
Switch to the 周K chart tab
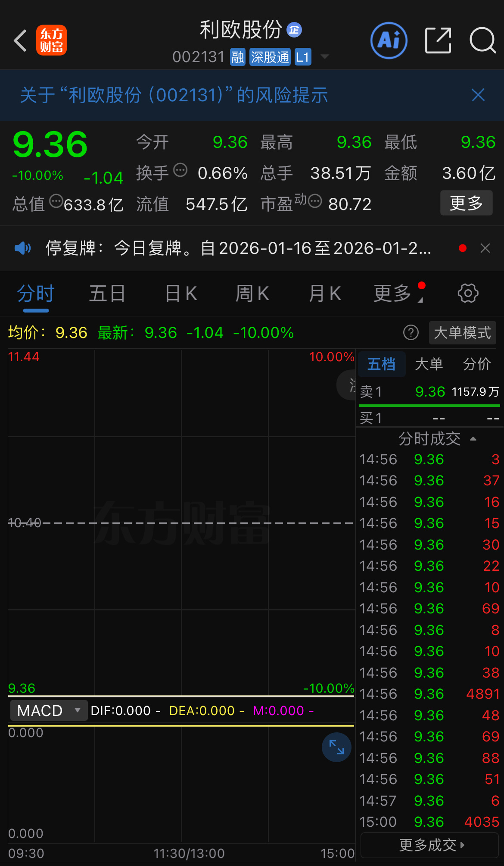[x=252, y=294]
